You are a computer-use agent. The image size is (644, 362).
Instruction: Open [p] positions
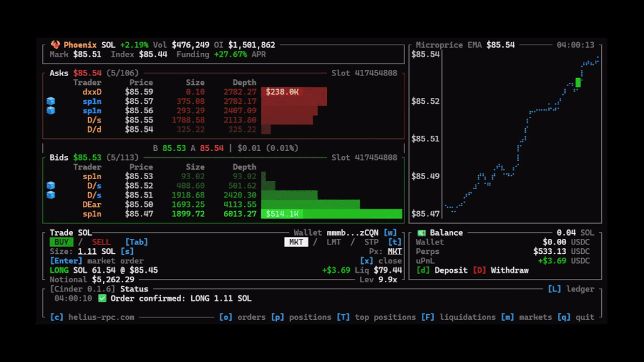301,317
